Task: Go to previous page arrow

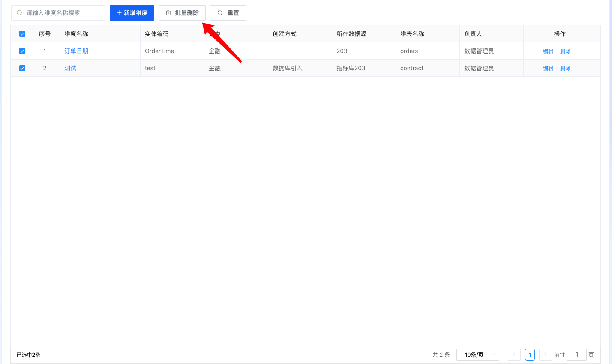Action: pos(514,355)
